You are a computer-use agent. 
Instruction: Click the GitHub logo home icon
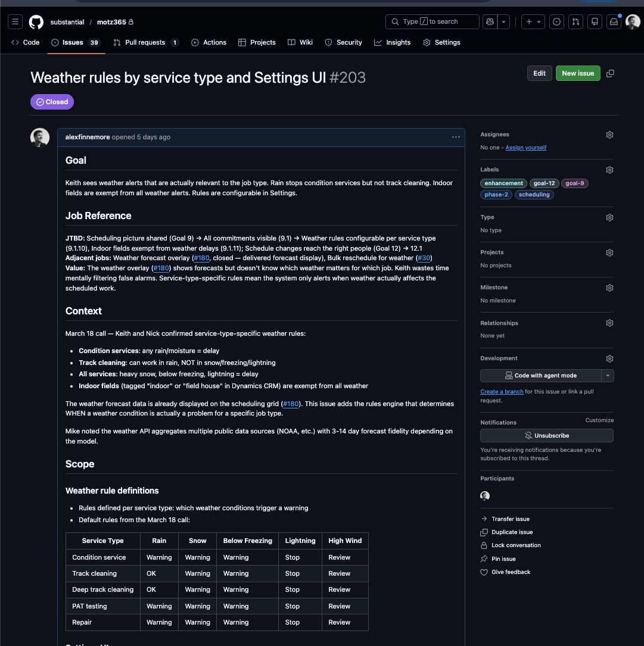(x=36, y=22)
